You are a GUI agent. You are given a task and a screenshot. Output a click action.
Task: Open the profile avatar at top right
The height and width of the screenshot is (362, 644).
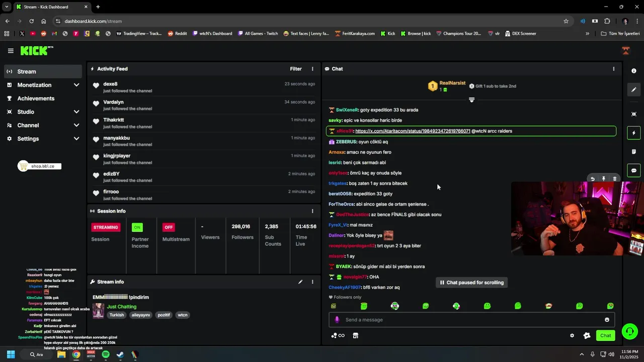[x=626, y=50]
